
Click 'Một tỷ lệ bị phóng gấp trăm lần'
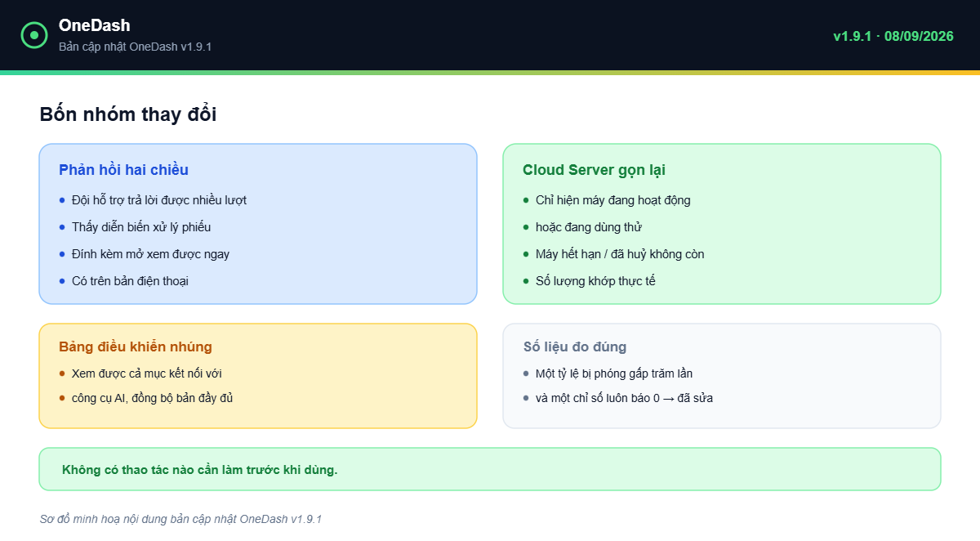(x=614, y=373)
